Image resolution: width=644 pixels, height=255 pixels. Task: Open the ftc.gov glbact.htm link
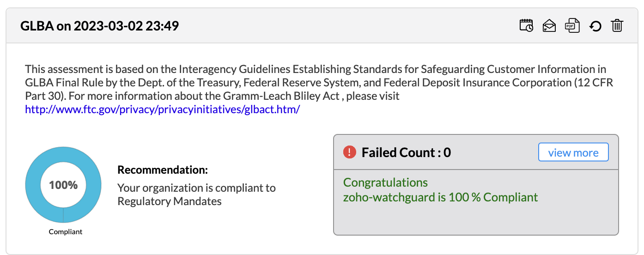163,109
